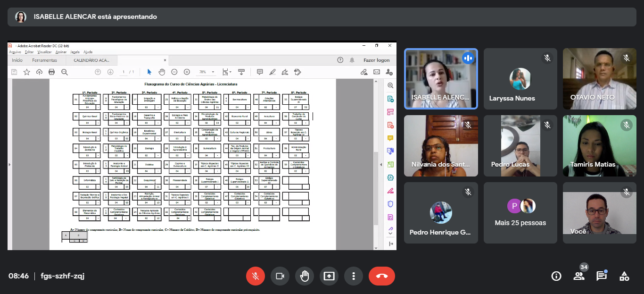Click Nilvania dos Santos video tile

[441, 146]
